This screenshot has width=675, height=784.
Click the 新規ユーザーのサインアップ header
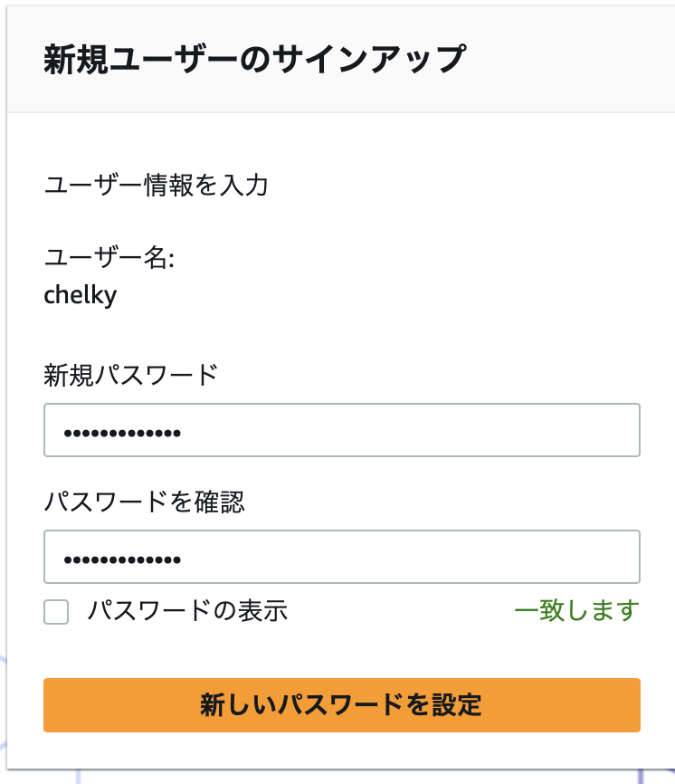click(253, 57)
